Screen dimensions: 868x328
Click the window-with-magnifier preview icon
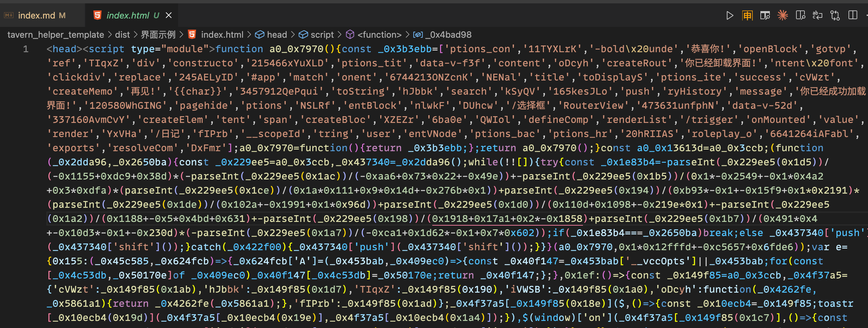pyautogui.click(x=765, y=15)
